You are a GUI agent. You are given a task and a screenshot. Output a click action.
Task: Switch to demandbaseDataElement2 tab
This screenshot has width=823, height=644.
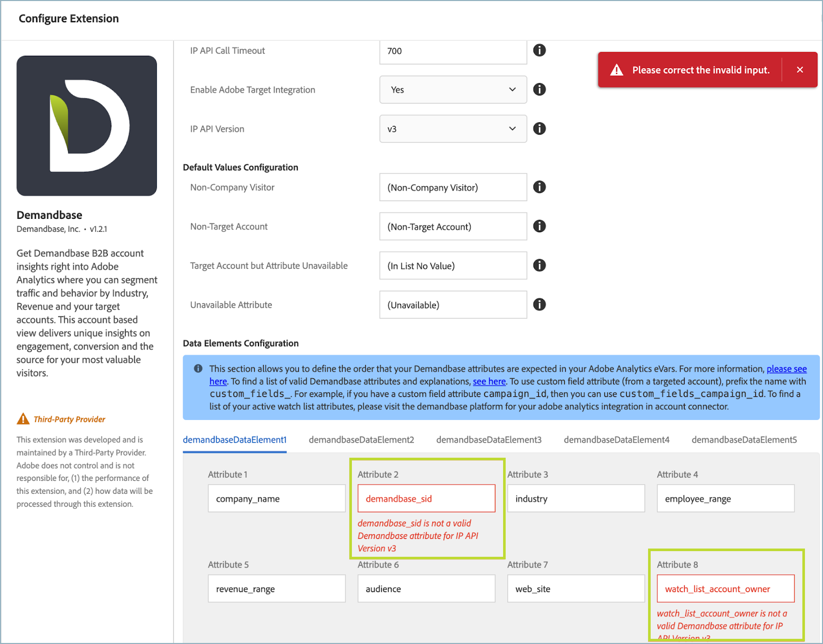coord(361,440)
